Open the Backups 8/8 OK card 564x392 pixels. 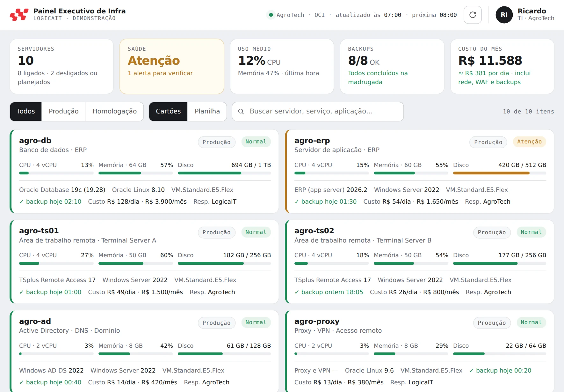(392, 66)
